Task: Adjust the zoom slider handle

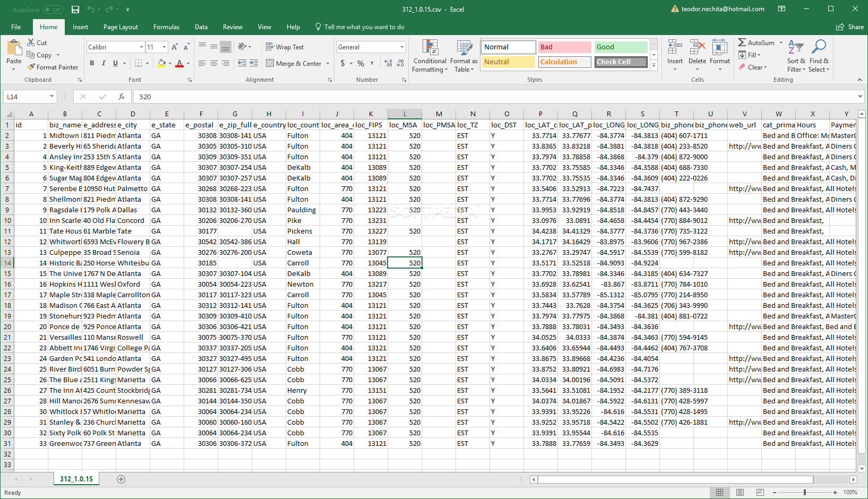Action: 805,493
